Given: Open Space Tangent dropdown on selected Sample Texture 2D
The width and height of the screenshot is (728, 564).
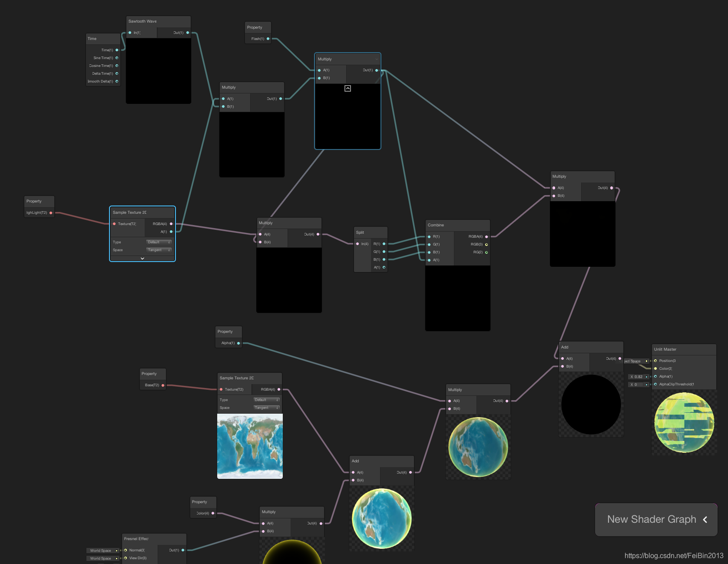Looking at the screenshot, I should pyautogui.click(x=159, y=250).
